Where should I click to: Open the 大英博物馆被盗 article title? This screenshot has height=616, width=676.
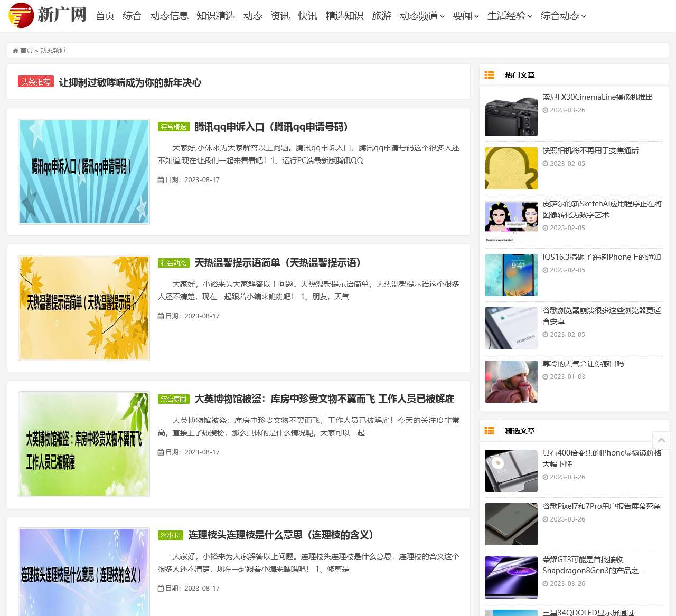pos(324,399)
